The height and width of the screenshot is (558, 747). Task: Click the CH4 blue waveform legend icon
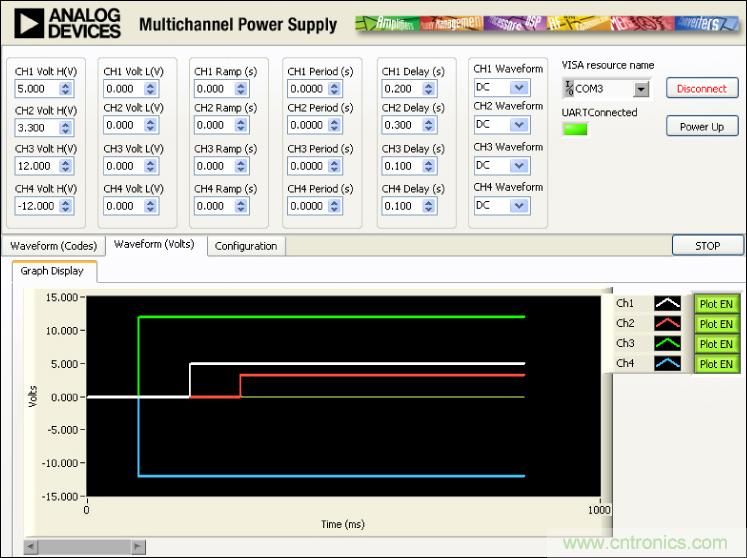(x=667, y=364)
